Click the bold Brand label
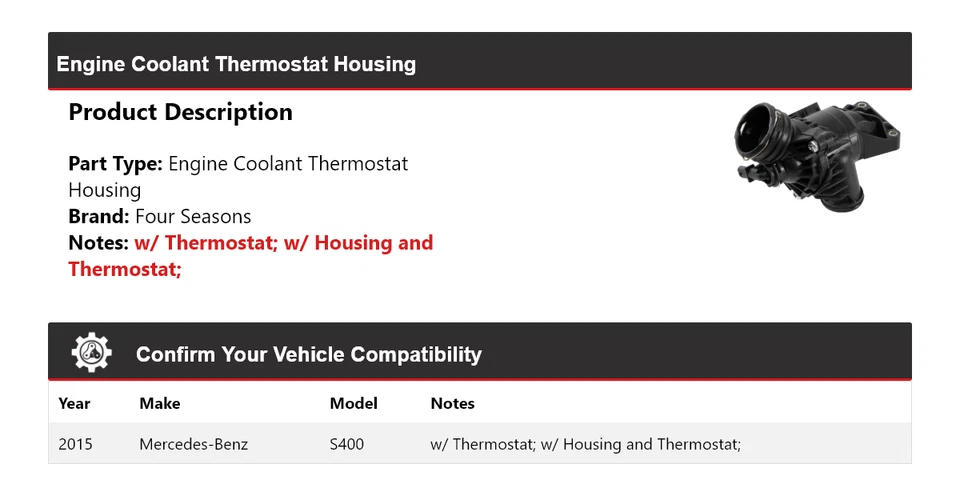 (x=98, y=216)
